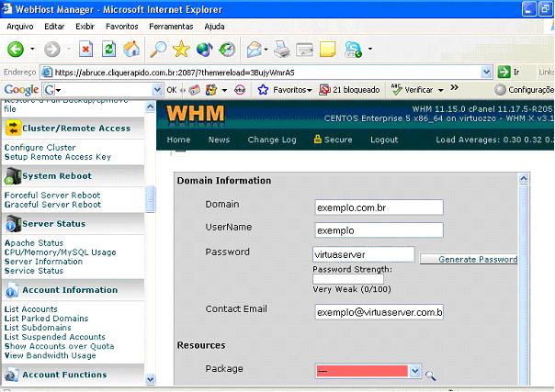Click the Password Strength meter bar
Image resolution: width=555 pixels, height=392 pixels.
(x=348, y=279)
